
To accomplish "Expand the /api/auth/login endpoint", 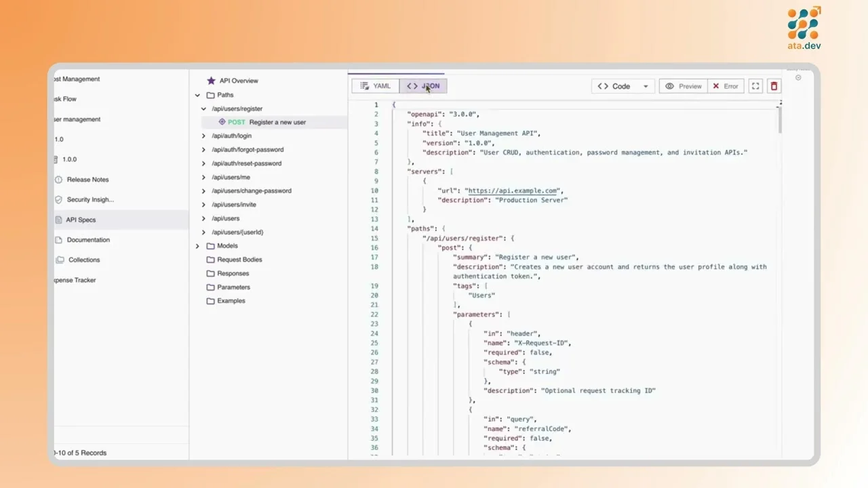I will click(203, 136).
